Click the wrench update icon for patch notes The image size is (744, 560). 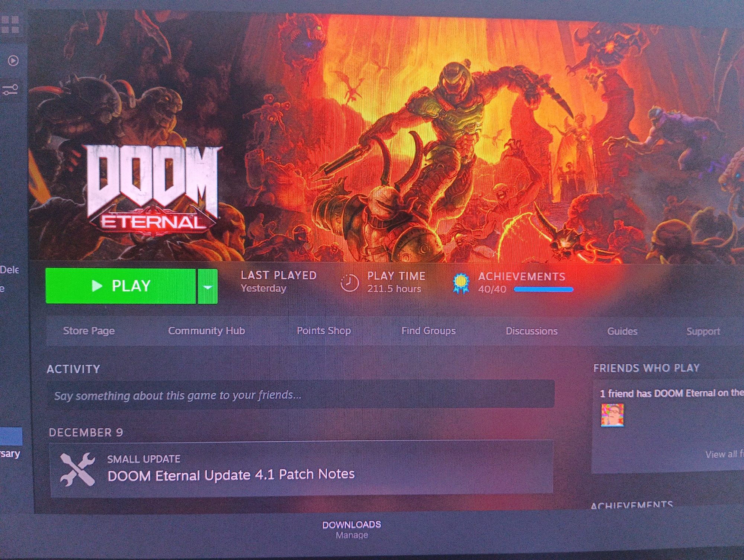coord(77,469)
